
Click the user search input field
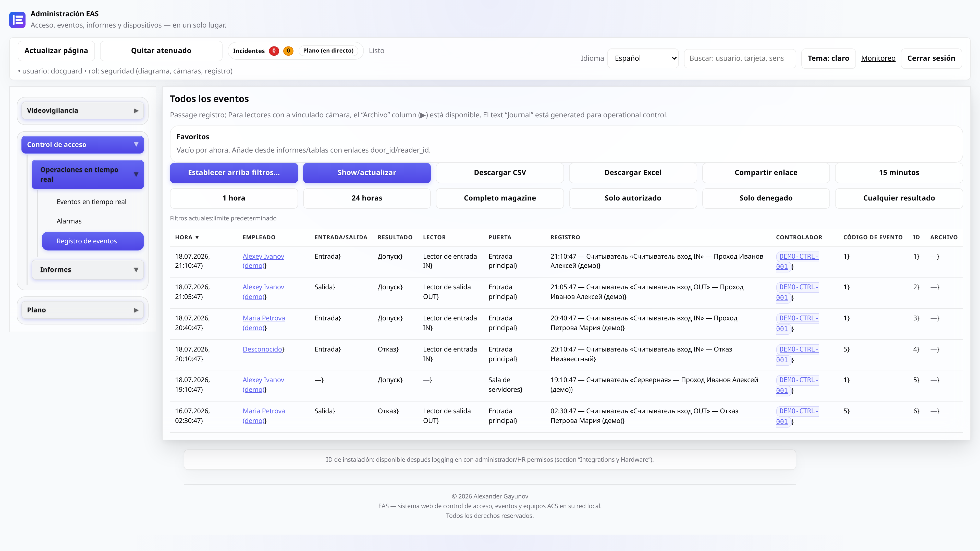(740, 58)
